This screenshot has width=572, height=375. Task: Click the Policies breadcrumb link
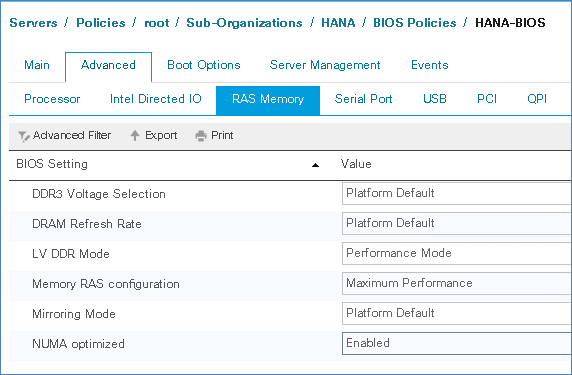click(x=101, y=23)
